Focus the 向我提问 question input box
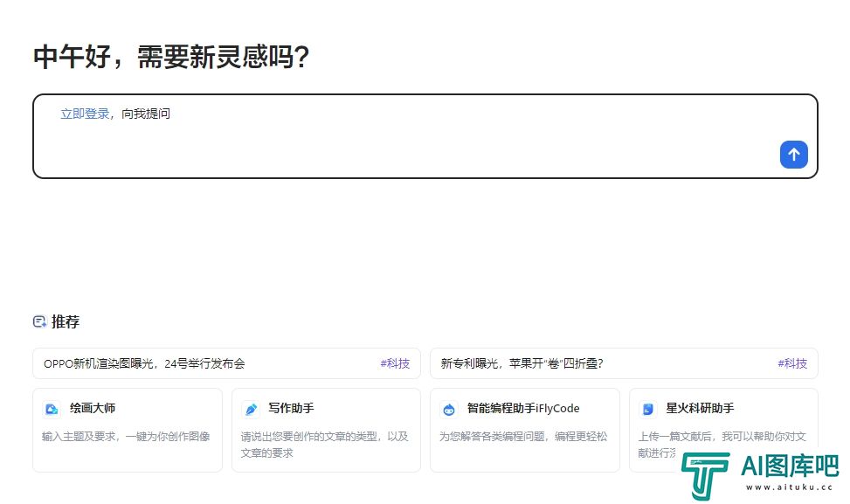 pos(425,136)
